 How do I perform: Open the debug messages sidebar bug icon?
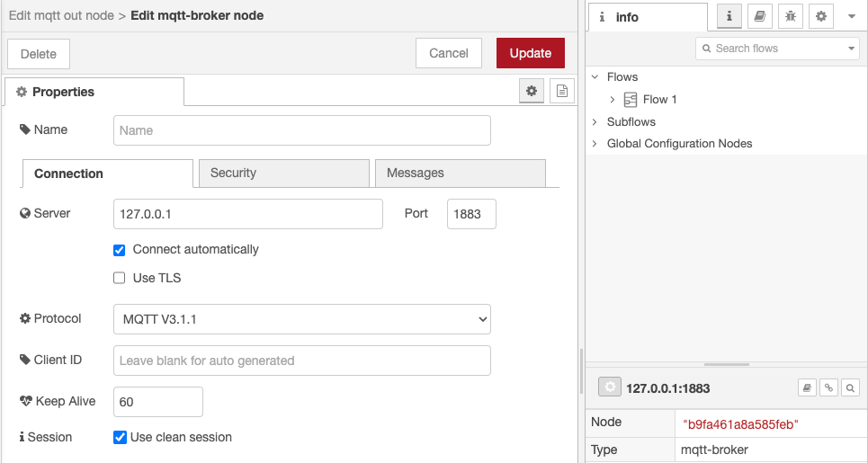(x=791, y=16)
